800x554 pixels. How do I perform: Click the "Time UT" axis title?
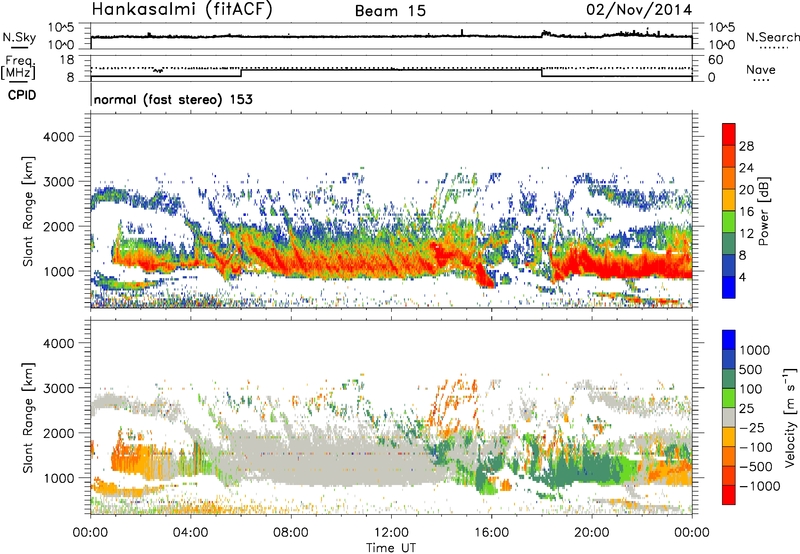[x=391, y=548]
